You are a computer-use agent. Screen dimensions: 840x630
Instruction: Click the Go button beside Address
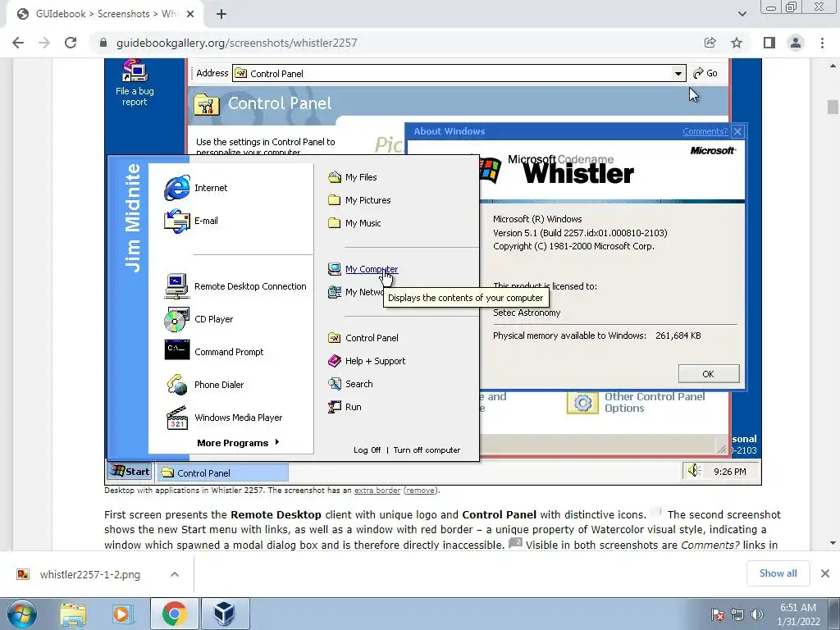pyautogui.click(x=705, y=73)
